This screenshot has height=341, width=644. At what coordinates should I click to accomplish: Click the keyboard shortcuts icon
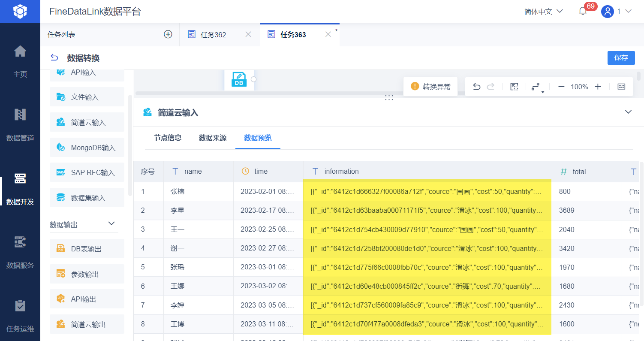click(x=621, y=87)
